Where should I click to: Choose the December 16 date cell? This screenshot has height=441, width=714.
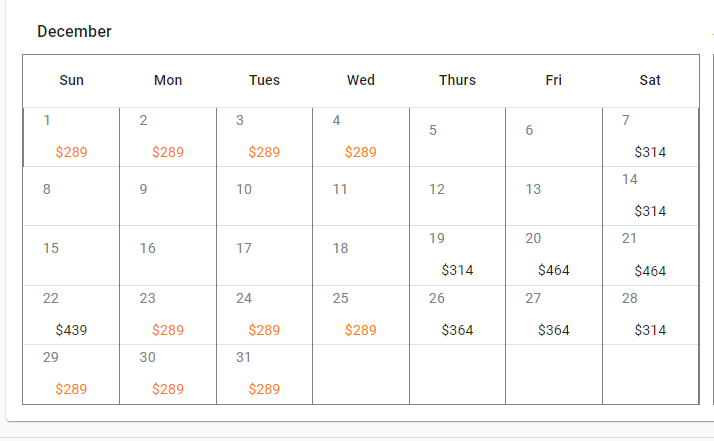click(168, 255)
